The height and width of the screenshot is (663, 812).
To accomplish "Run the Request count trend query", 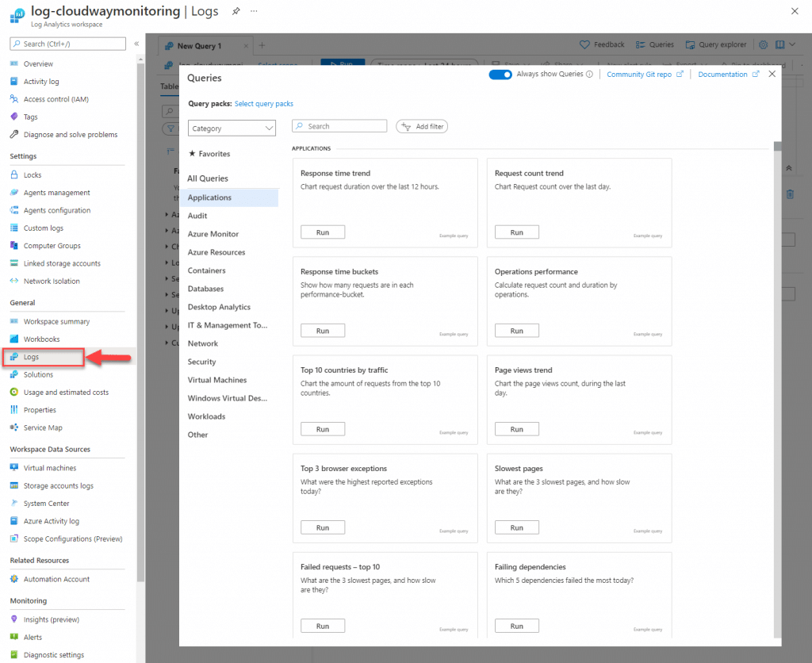I will pos(517,232).
